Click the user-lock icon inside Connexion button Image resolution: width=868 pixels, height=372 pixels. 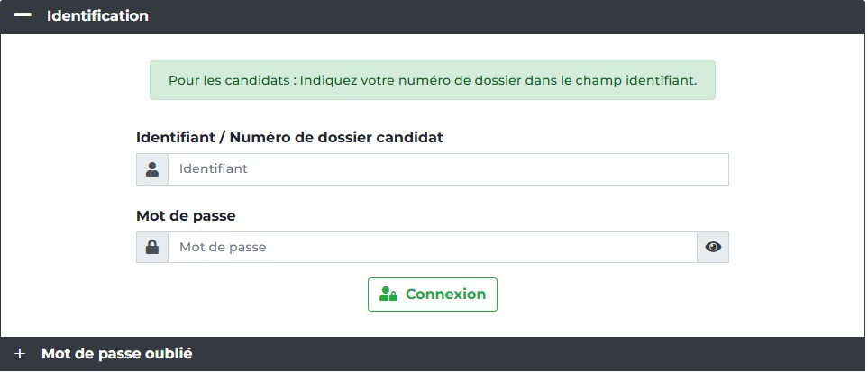[x=388, y=295]
